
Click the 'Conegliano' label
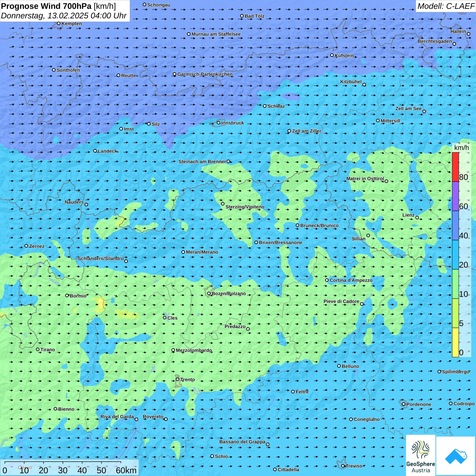click(x=367, y=419)
